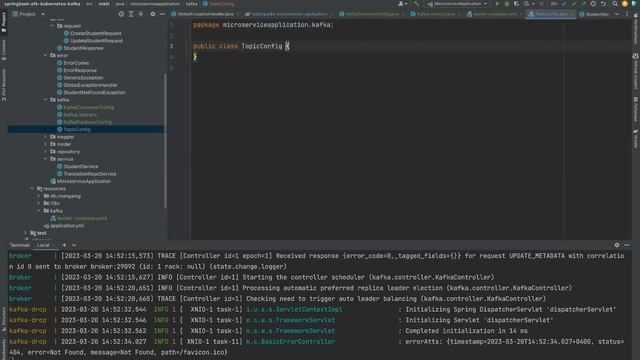
Task: Expand the db.changelog folder
Action: 39,196
